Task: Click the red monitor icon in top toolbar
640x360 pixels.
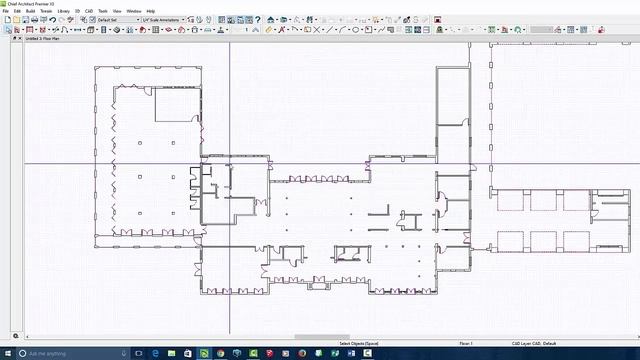Action: tap(438, 20)
